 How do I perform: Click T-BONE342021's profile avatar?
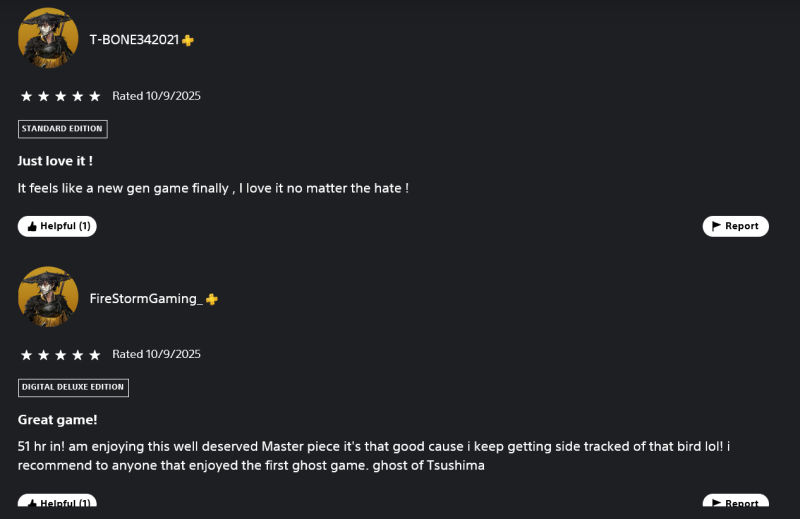(48, 38)
